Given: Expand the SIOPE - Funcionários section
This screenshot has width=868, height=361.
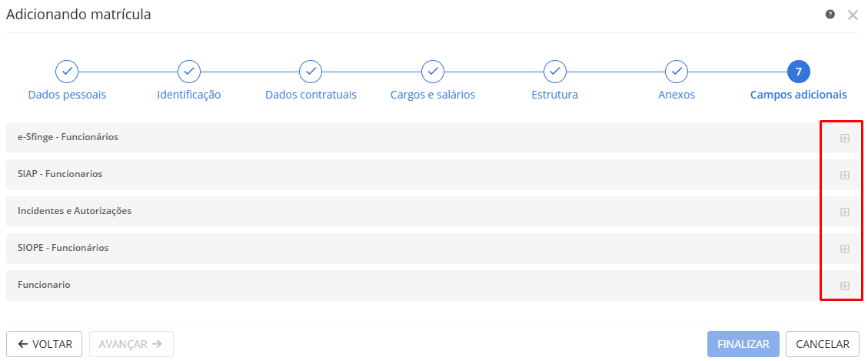Looking at the screenshot, I should tap(845, 249).
